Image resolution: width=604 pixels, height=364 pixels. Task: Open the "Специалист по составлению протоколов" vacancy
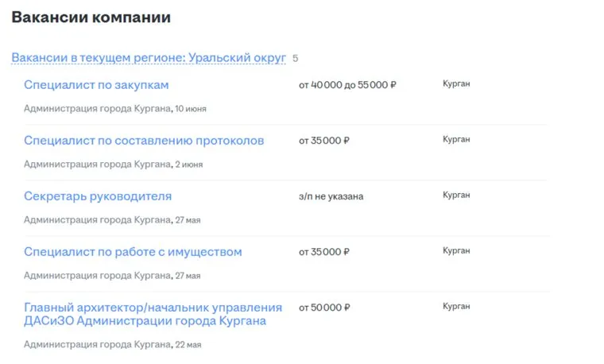[x=144, y=141]
